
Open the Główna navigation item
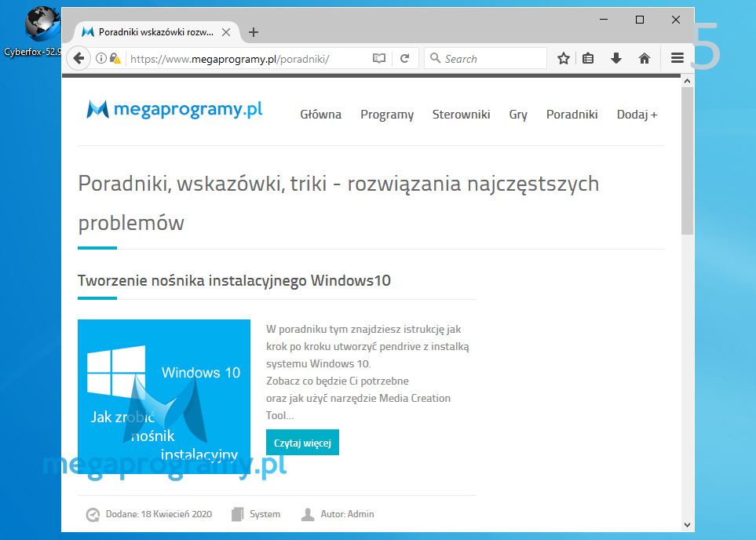point(320,115)
